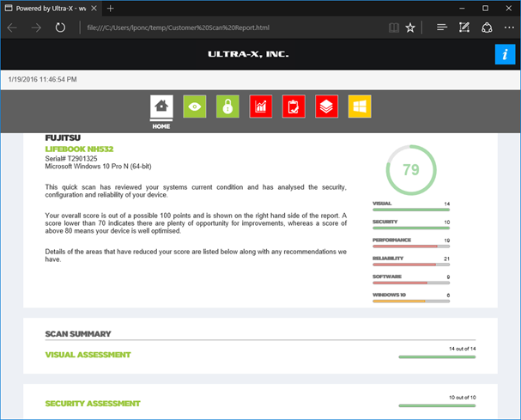This screenshot has width=521, height=420.
Task: Open a new browser tab with plus
Action: (x=111, y=8)
